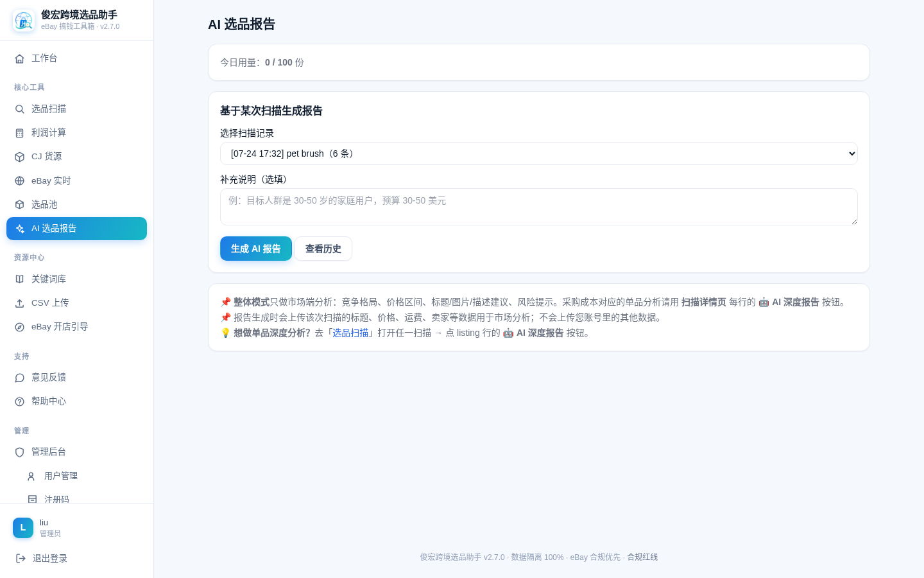Screen dimensions: 924x578
Task: Open the 注册码 submenu item
Action: [x=83, y=496]
